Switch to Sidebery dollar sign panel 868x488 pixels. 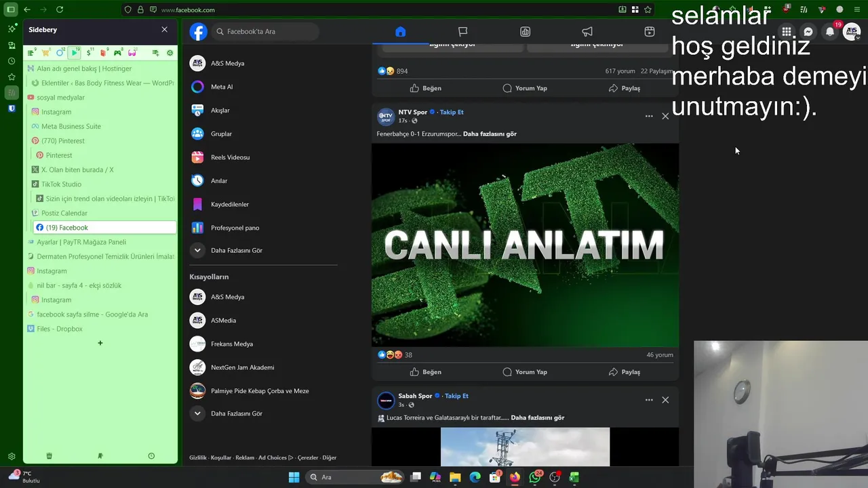click(x=90, y=52)
